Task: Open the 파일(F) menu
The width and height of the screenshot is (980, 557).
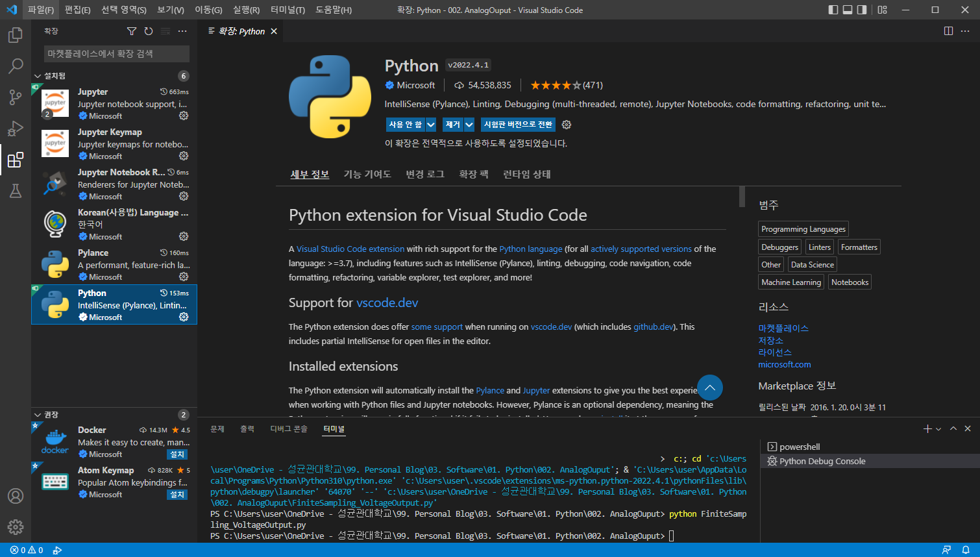Action: tap(41, 10)
